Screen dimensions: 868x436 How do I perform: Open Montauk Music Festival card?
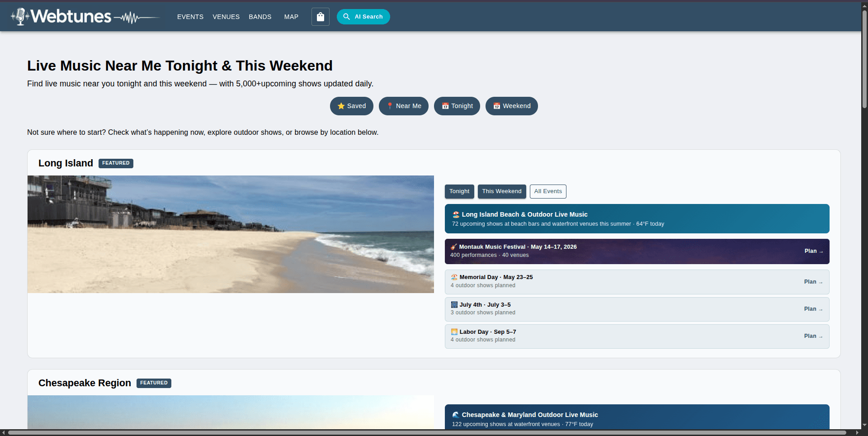click(x=637, y=251)
